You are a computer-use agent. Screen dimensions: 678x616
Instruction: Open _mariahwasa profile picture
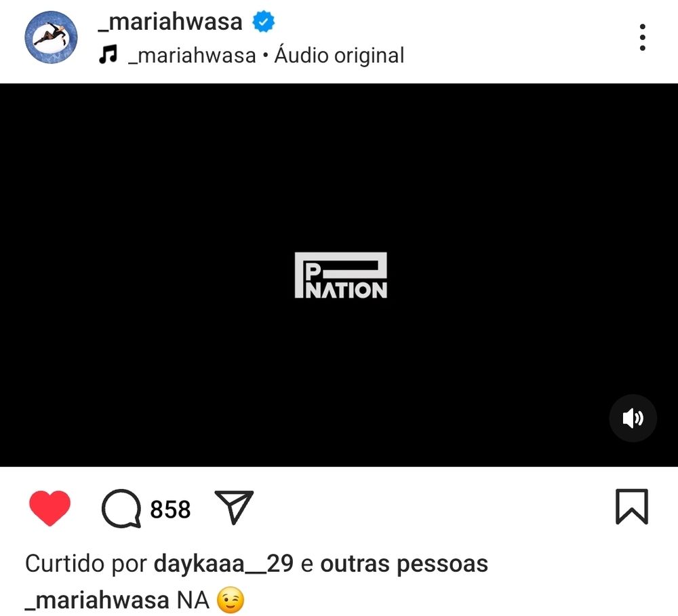[51, 37]
